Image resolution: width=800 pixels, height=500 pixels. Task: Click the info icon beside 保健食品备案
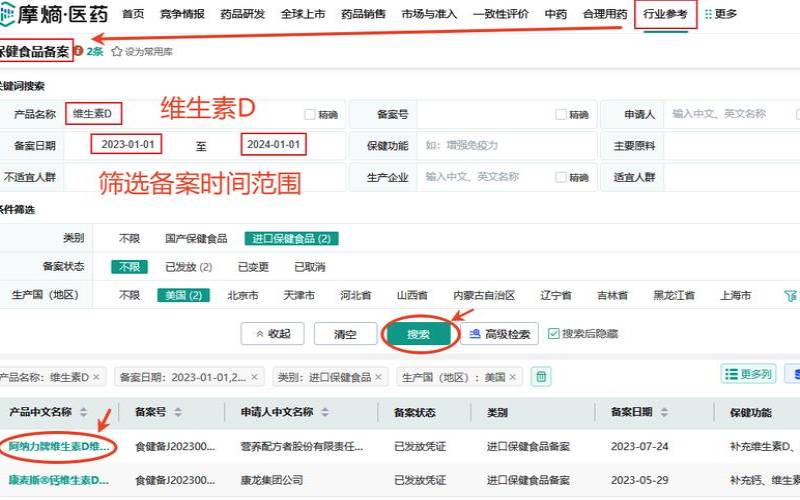[x=78, y=51]
